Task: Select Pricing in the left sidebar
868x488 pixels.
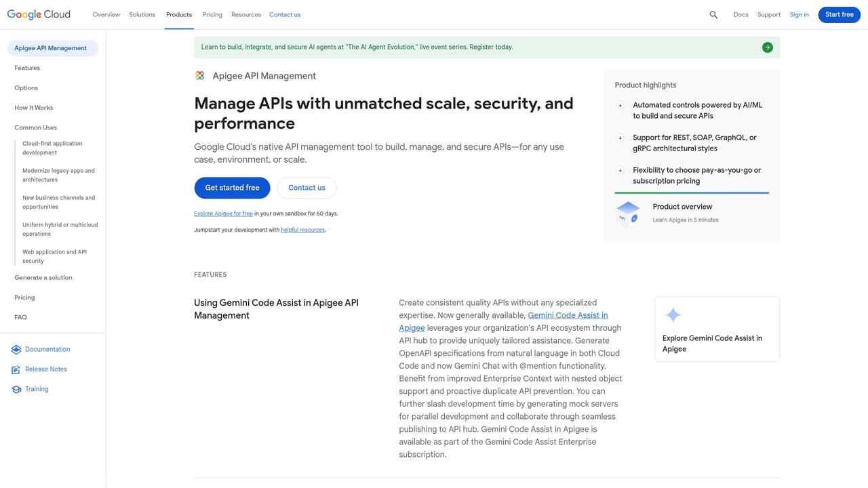Action: pyautogui.click(x=24, y=297)
